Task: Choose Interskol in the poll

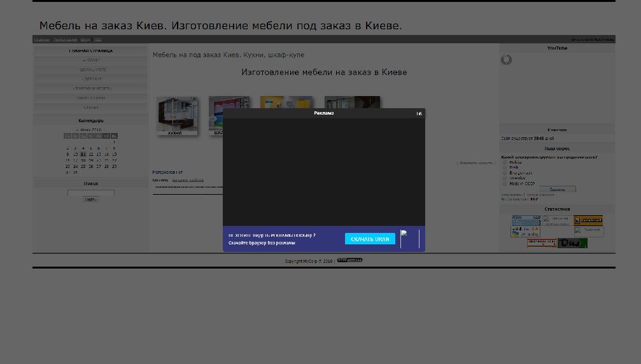Action: click(504, 178)
